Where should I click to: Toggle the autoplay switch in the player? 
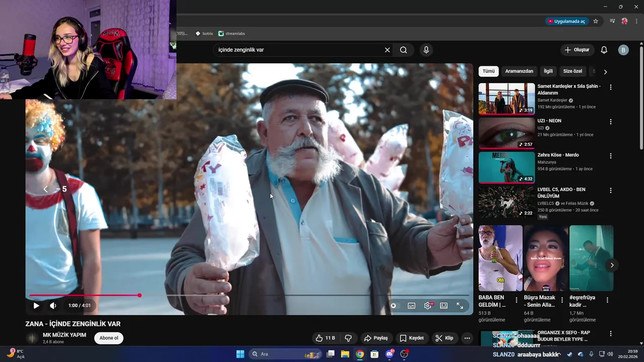393,306
